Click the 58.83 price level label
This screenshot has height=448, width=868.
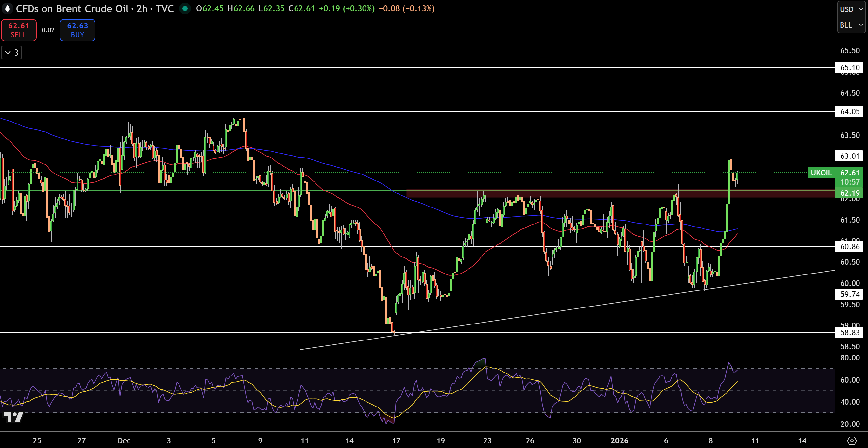point(849,332)
